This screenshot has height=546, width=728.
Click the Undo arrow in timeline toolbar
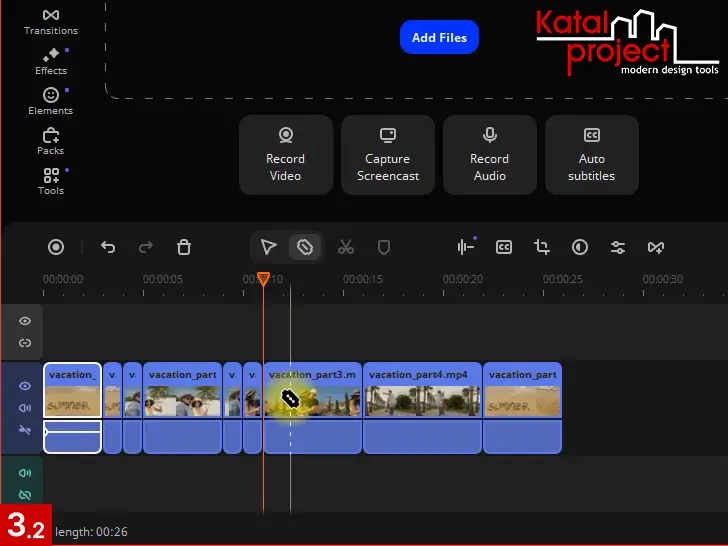point(108,247)
